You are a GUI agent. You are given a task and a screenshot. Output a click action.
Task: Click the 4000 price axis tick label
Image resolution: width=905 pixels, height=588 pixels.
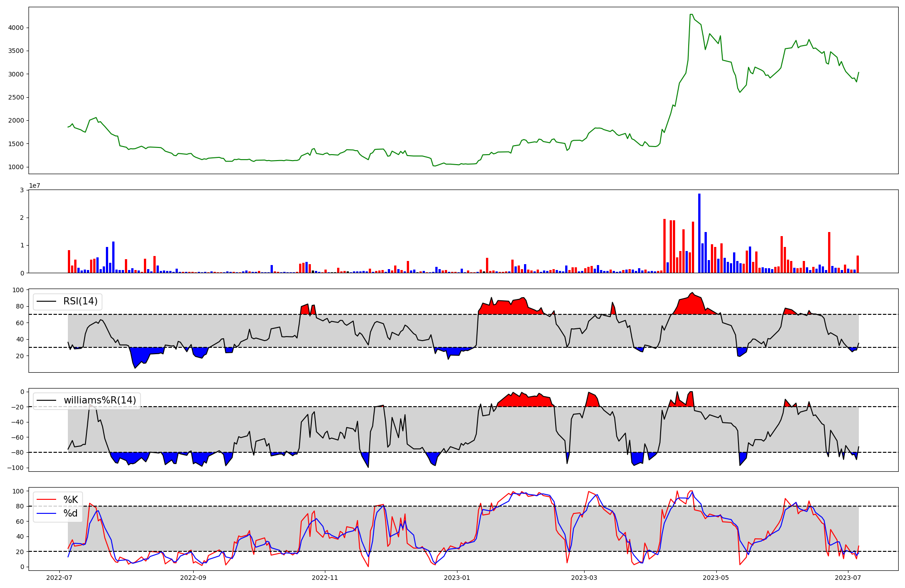[16, 28]
